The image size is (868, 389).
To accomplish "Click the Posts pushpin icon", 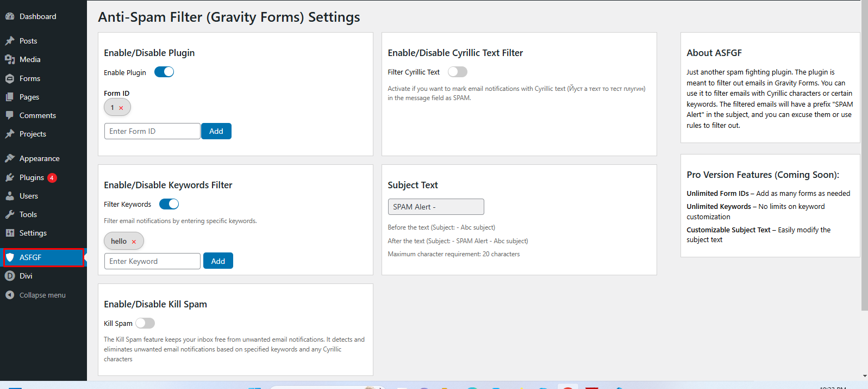I will pyautogui.click(x=10, y=41).
